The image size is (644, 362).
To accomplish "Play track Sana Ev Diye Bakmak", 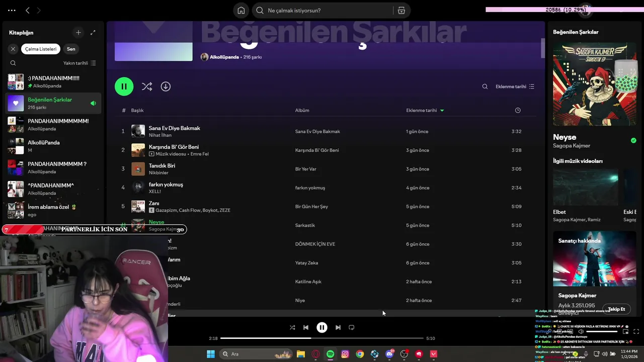I will pyautogui.click(x=174, y=128).
